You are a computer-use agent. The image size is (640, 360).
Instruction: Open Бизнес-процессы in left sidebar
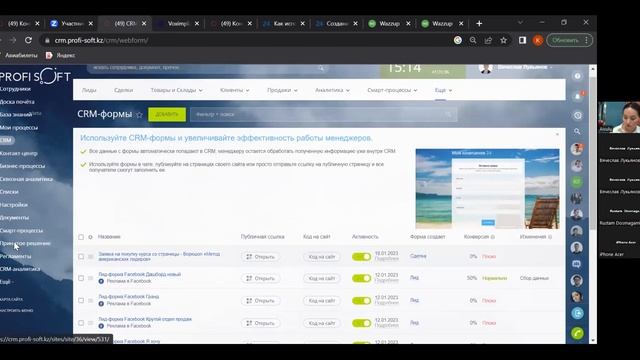click(22, 166)
